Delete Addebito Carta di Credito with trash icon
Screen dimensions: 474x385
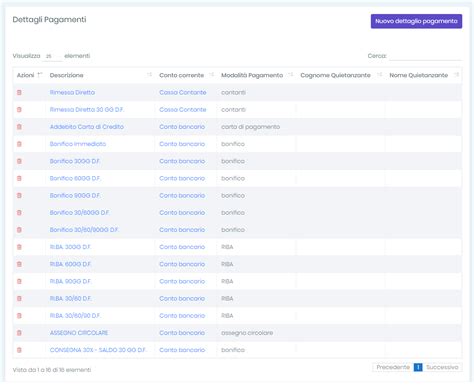coord(19,127)
